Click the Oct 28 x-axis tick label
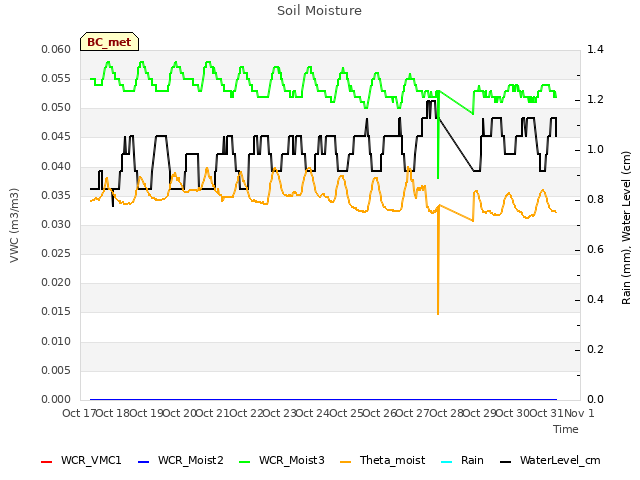This screenshot has height=480, width=640. 447,413
